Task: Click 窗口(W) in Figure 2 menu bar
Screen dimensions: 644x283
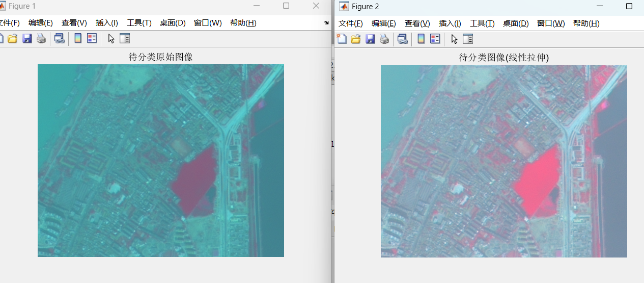Action: click(x=550, y=23)
